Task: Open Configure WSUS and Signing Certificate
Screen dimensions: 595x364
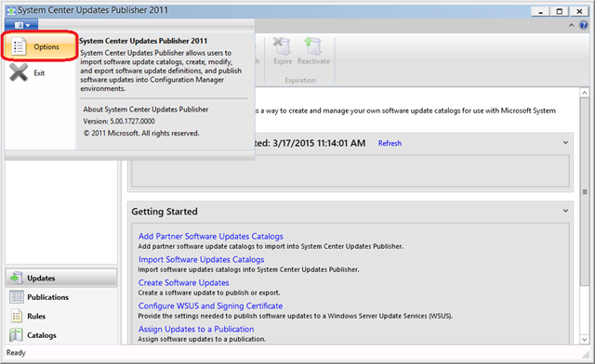Action: click(x=210, y=306)
